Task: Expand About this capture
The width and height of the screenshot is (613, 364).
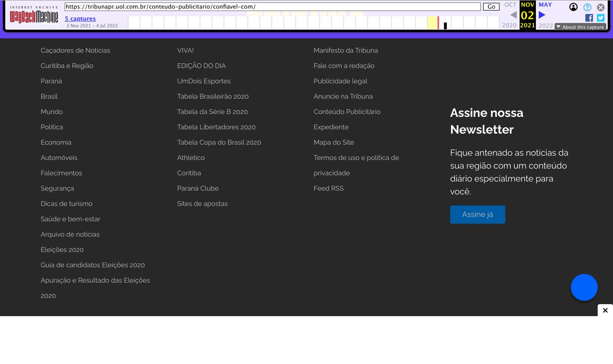Action: [580, 27]
